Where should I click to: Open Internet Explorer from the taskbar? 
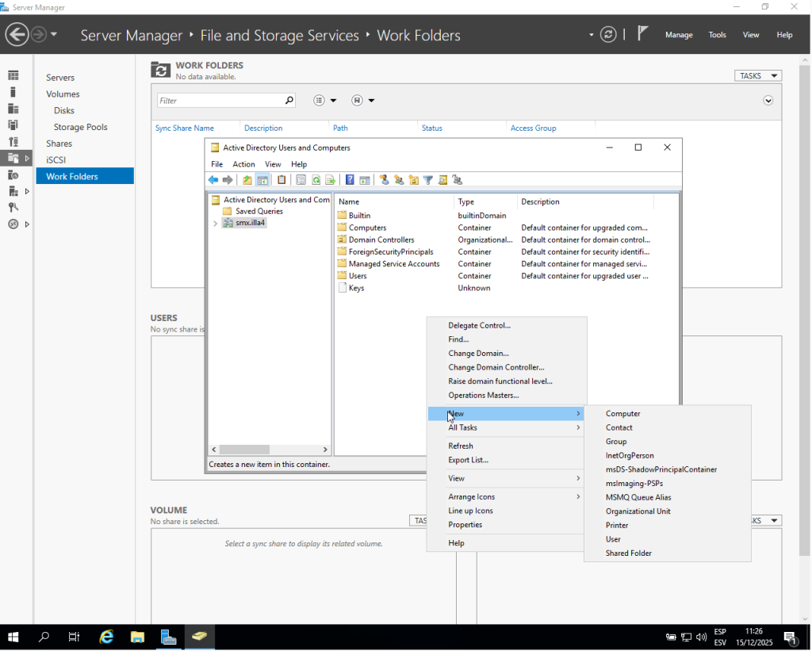click(x=106, y=637)
